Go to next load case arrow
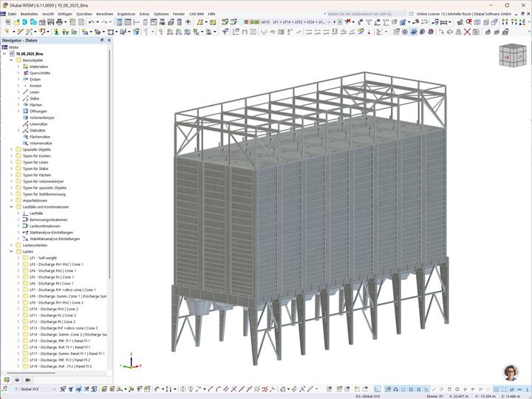The height and width of the screenshot is (399, 532). pos(341,22)
